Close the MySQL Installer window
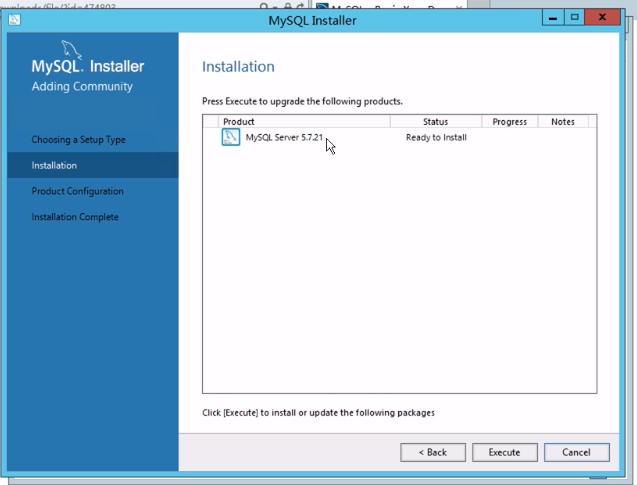The width and height of the screenshot is (637, 485). click(602, 18)
